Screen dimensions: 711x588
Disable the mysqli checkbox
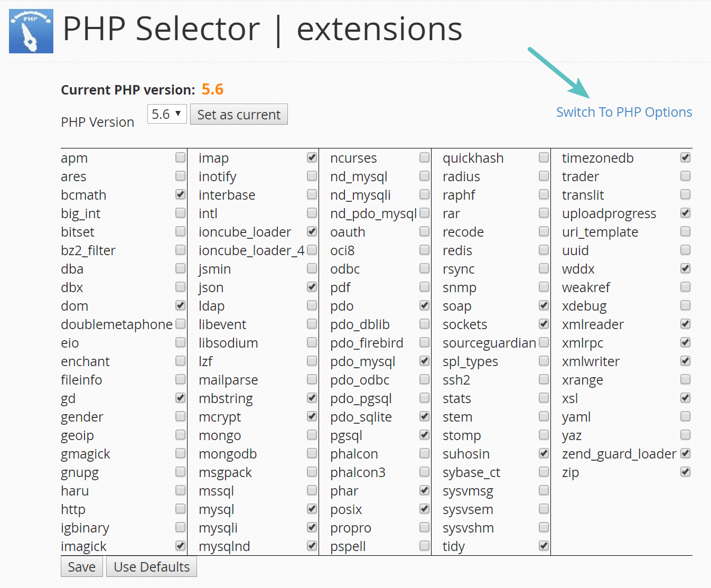pyautogui.click(x=312, y=527)
